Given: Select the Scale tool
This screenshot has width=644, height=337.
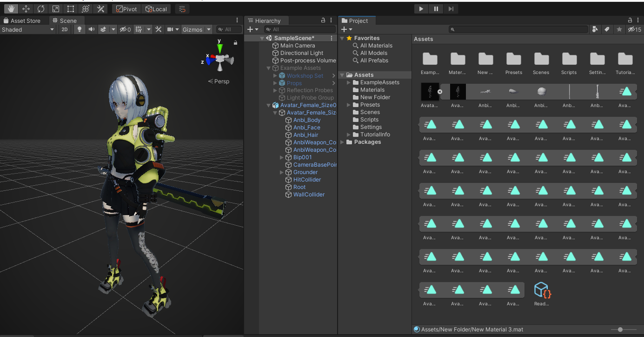Looking at the screenshot, I should pos(55,9).
